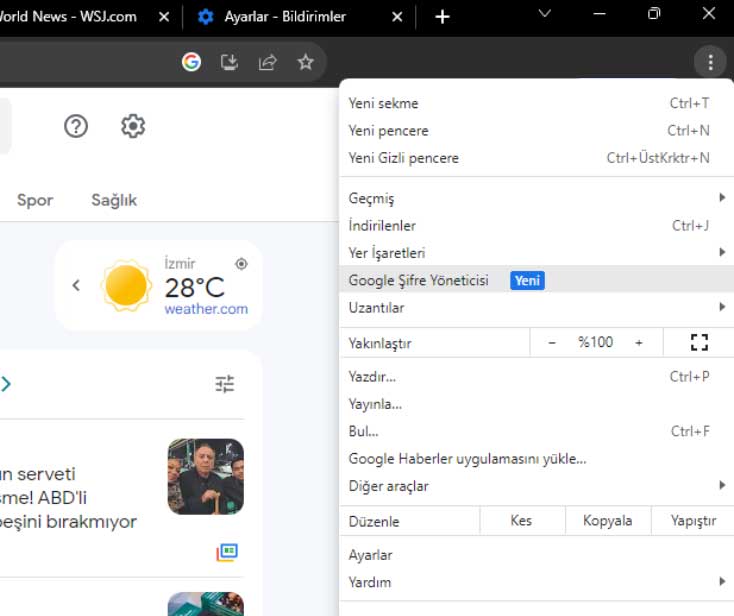Open the Spor news category
Viewport: 734px width, 616px height.
click(35, 200)
